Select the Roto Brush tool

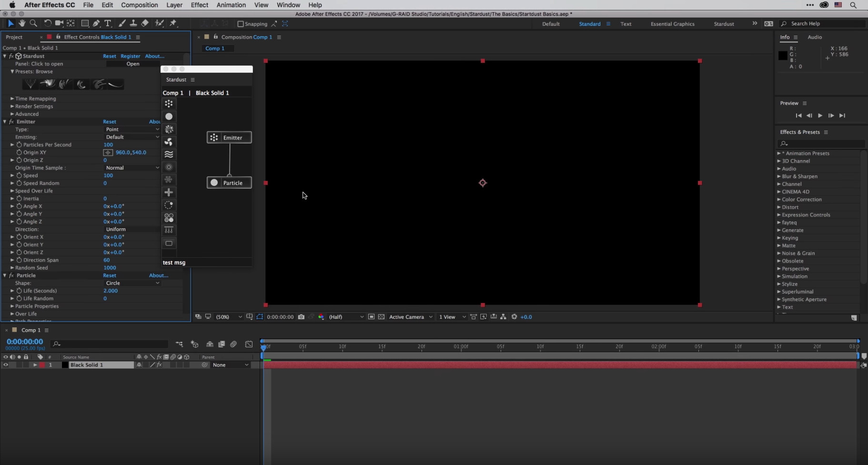coord(159,23)
